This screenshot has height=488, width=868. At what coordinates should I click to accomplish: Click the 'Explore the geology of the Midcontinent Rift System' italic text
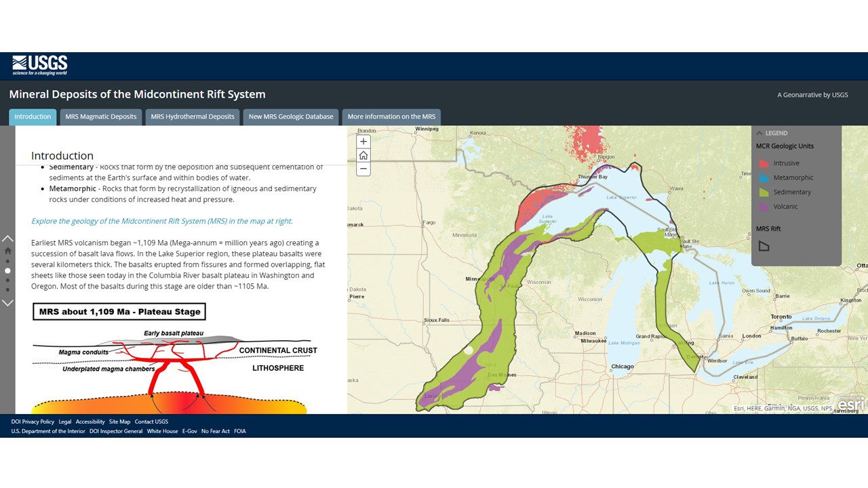pyautogui.click(x=162, y=221)
